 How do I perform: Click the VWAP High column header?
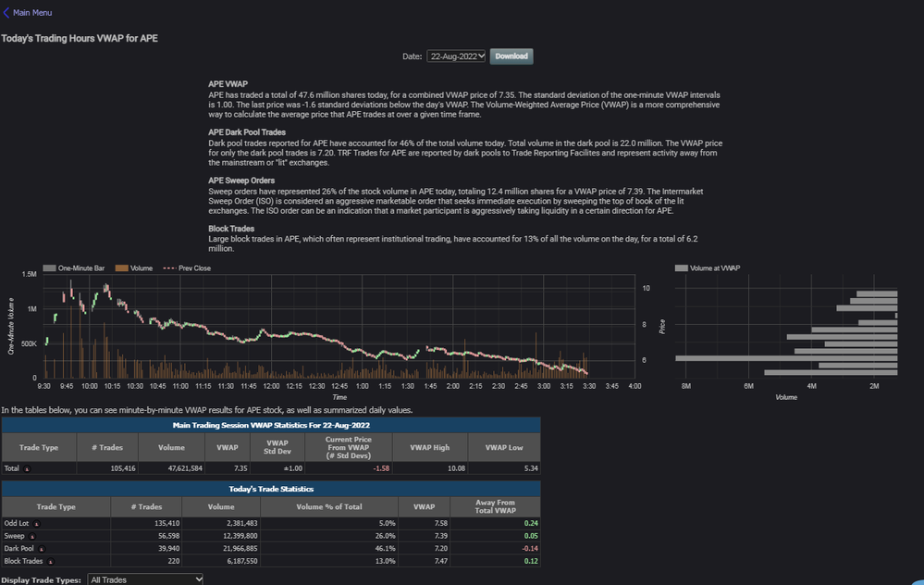[x=428, y=447]
